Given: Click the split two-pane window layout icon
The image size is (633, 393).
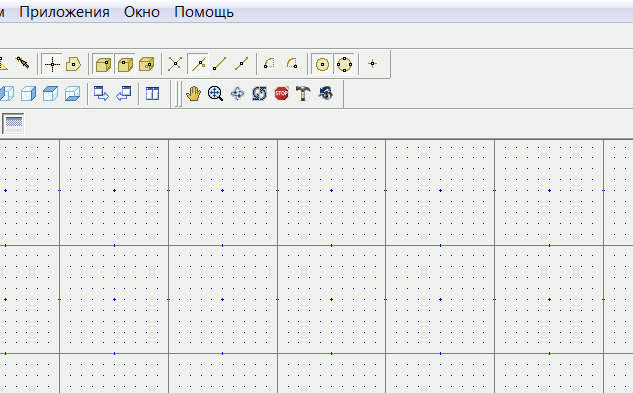Looking at the screenshot, I should click(152, 94).
